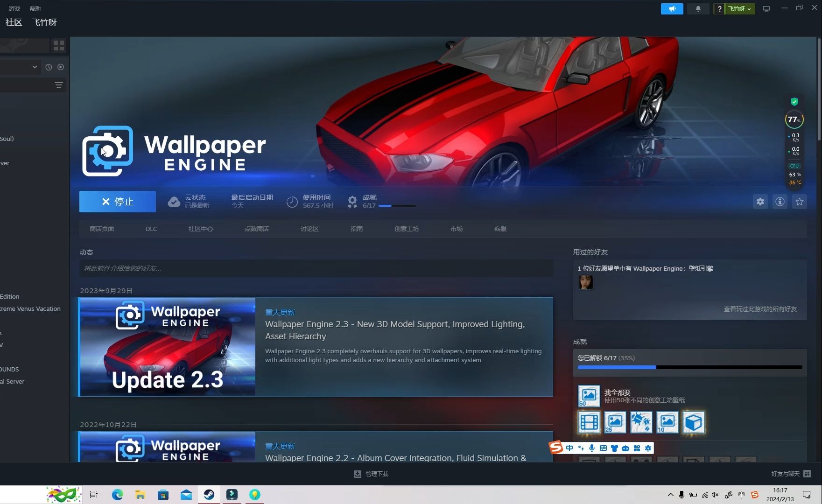Click the 77% memory usage circle

coord(794,120)
